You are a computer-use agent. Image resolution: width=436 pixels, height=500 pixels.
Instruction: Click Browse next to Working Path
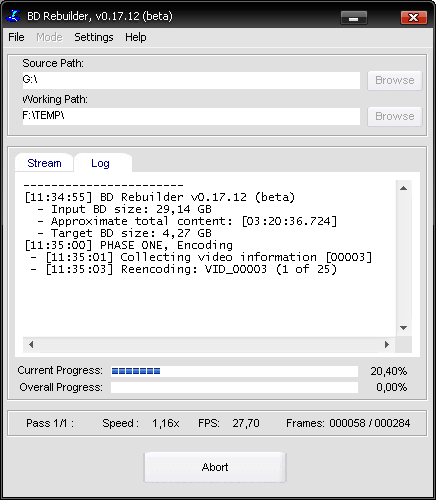pos(395,116)
